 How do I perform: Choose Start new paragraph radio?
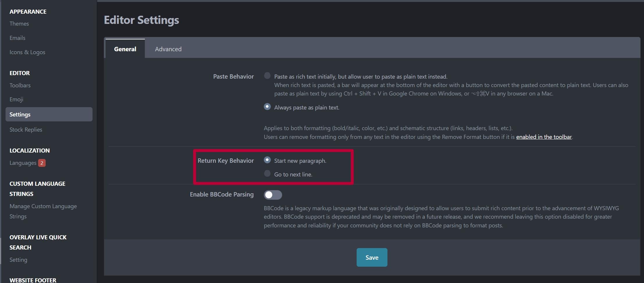[x=267, y=160]
